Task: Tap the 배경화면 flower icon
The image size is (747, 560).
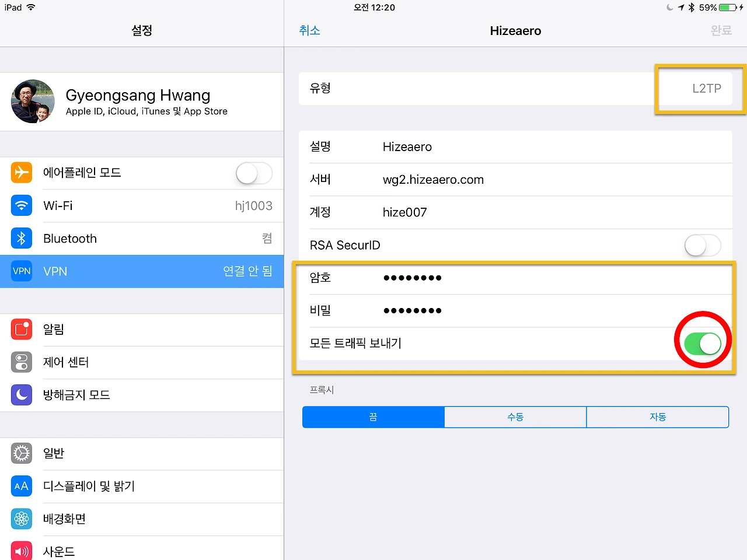Action: 22,519
